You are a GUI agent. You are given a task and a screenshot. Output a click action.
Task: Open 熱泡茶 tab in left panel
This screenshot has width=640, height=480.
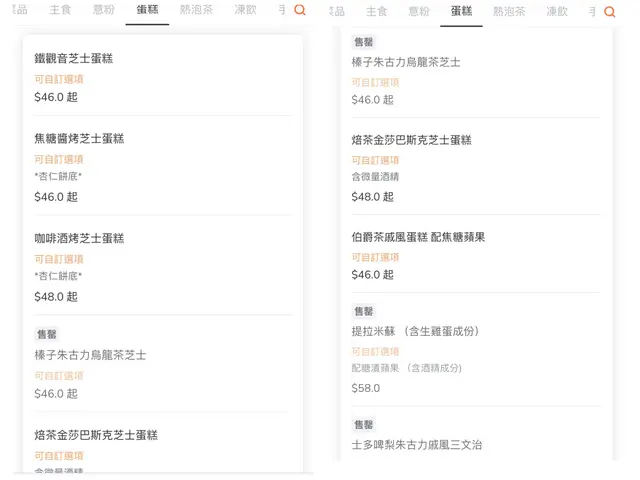coord(196,10)
